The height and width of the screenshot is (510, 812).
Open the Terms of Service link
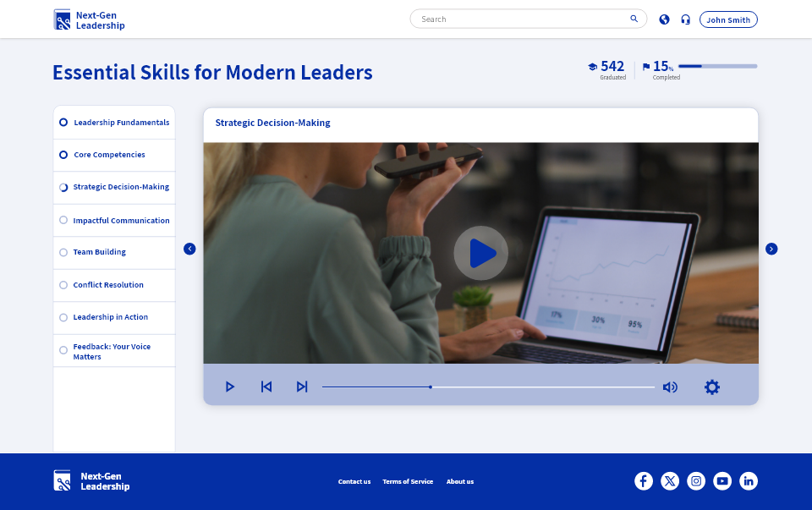[408, 481]
